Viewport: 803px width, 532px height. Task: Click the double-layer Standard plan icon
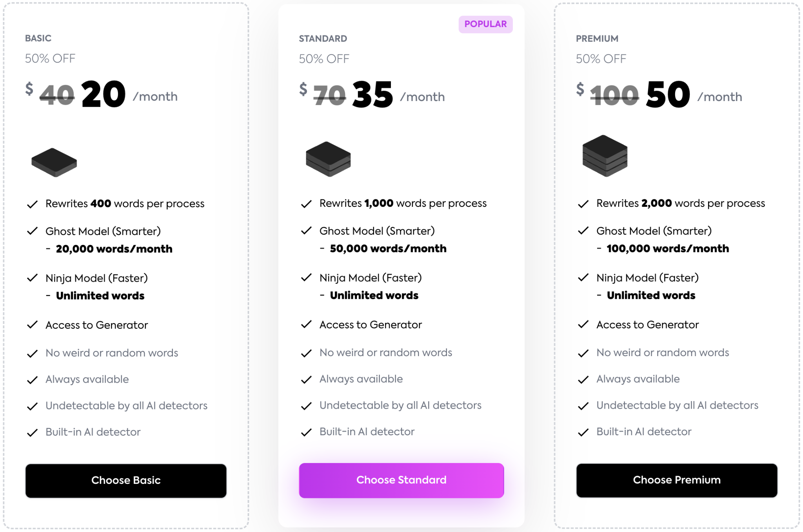(x=328, y=159)
